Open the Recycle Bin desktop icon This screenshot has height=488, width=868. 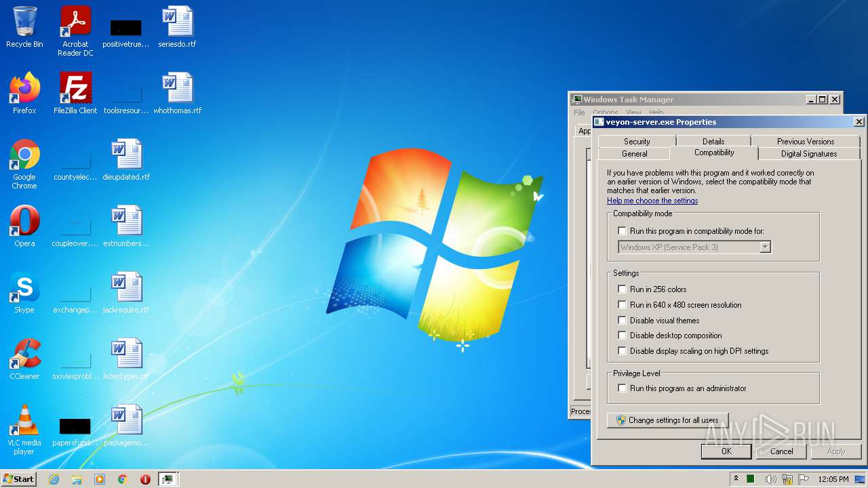[24, 27]
